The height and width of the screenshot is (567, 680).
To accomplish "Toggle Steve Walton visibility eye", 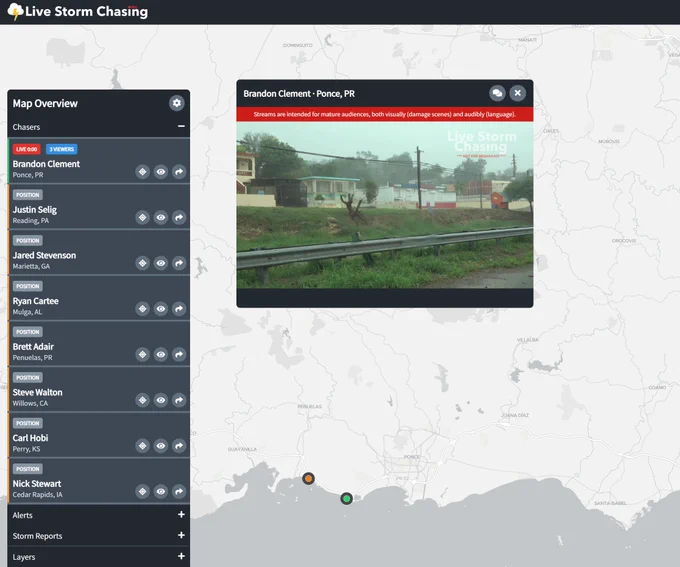I will pyautogui.click(x=160, y=400).
